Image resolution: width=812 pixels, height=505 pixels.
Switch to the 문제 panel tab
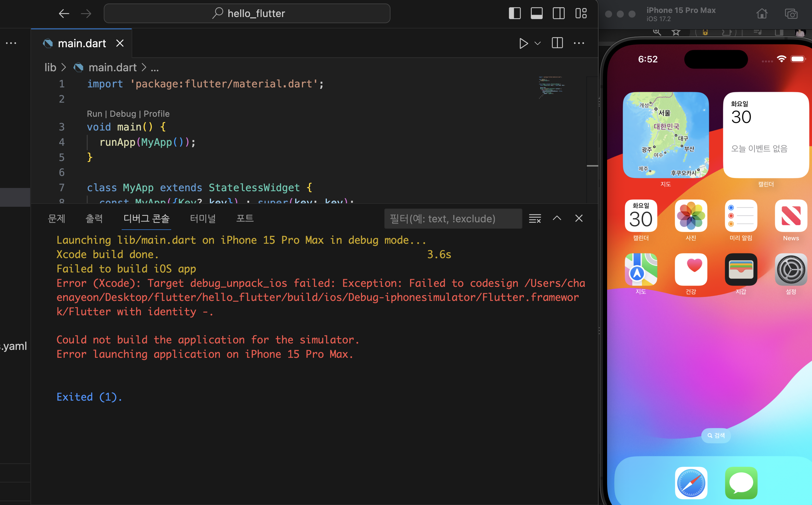pyautogui.click(x=56, y=218)
